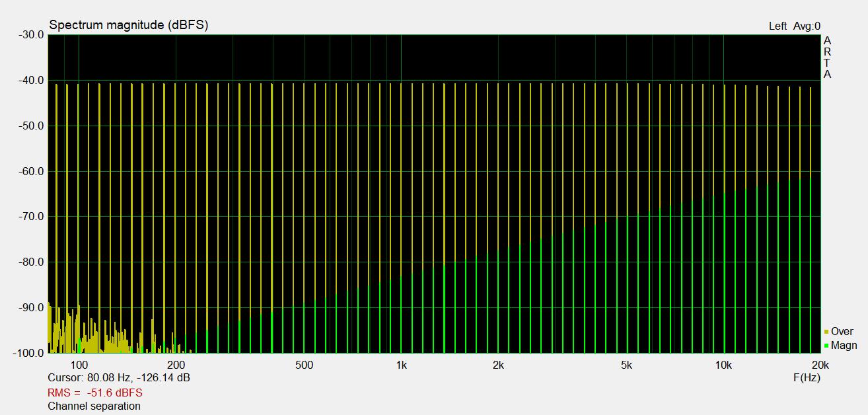Image resolution: width=868 pixels, height=415 pixels.
Task: Click the cursor readout '80.08 Hz, -126.14 dB'
Action: (x=139, y=378)
